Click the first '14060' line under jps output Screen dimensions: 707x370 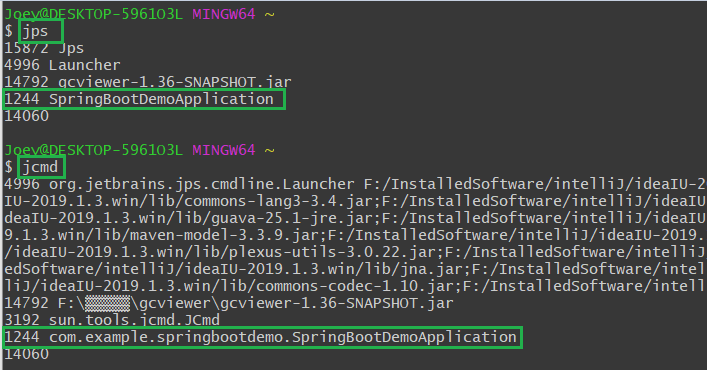(x=26, y=116)
